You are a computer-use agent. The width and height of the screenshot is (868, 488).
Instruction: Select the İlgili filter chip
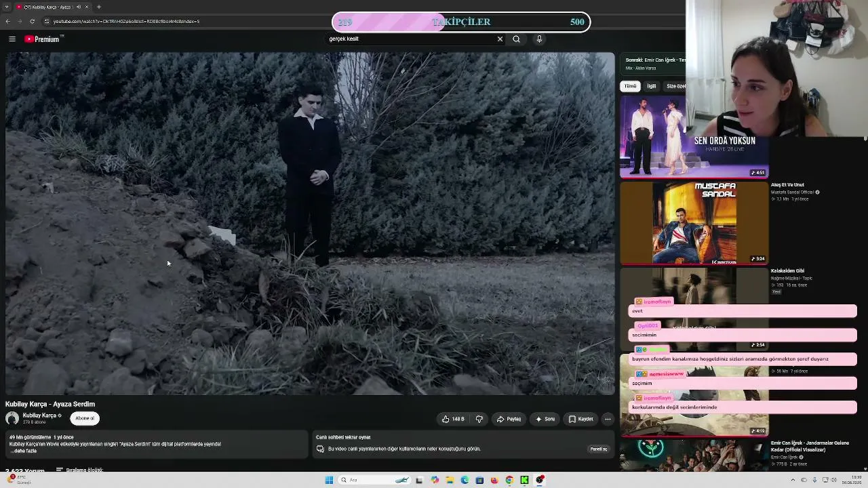[x=651, y=86]
